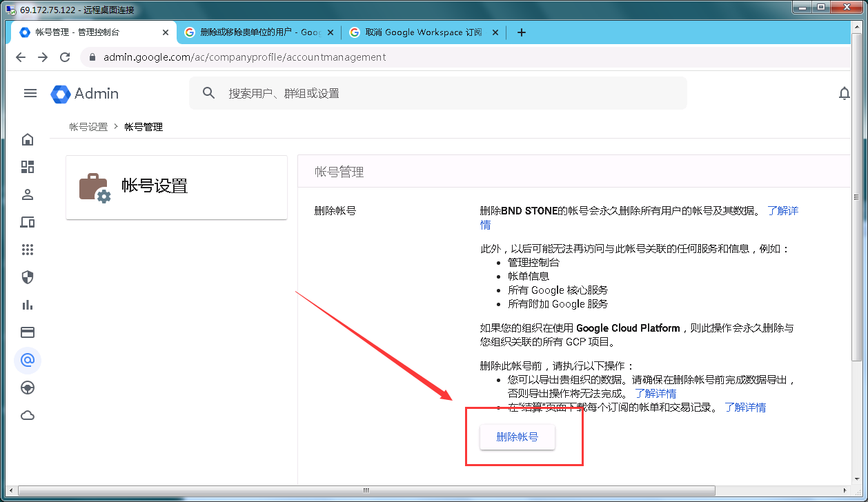Go forward in the browser
This screenshot has height=502, width=868.
tap(43, 57)
